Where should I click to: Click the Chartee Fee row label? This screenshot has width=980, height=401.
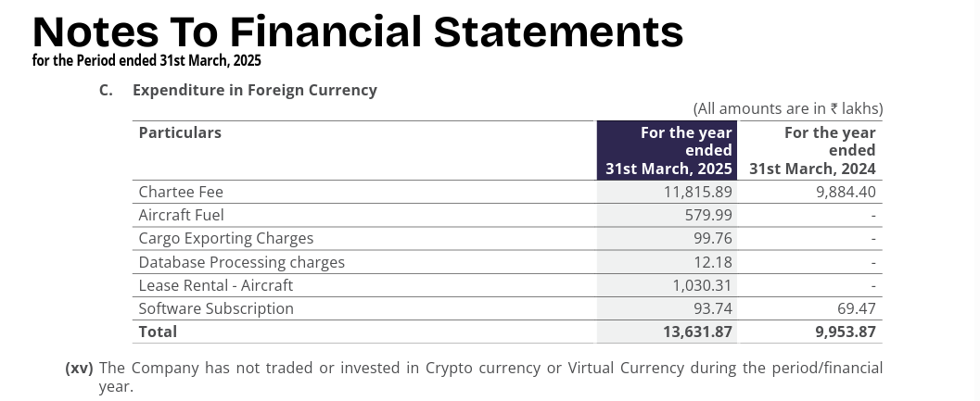tap(181, 192)
